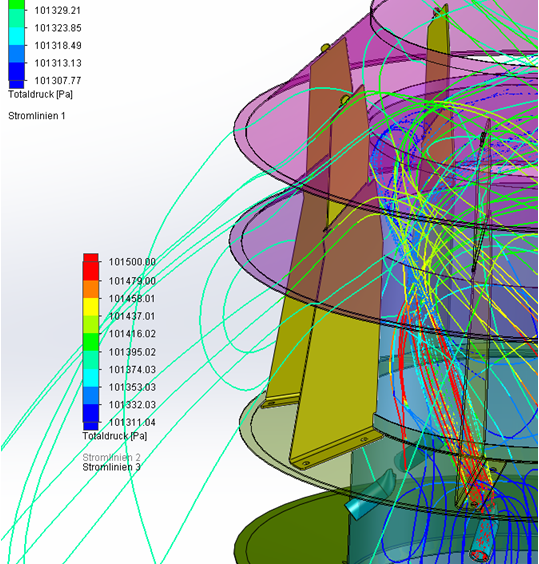Pick the 101500.00 maximum legend value
539x564 pixels.
pos(132,262)
